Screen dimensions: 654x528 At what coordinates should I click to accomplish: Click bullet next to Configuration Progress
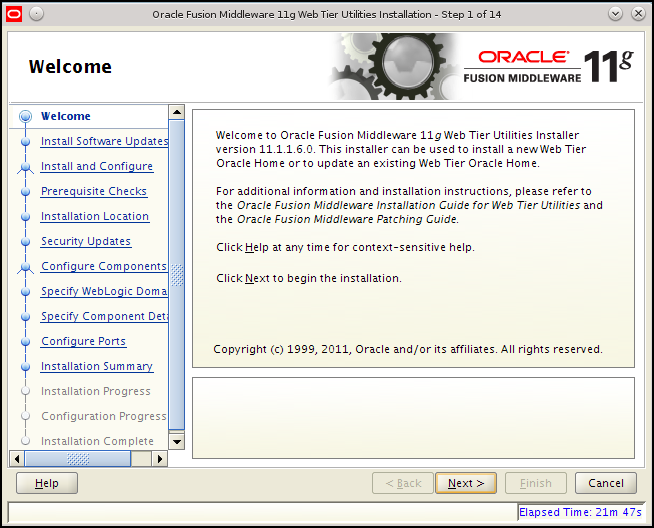(25, 416)
